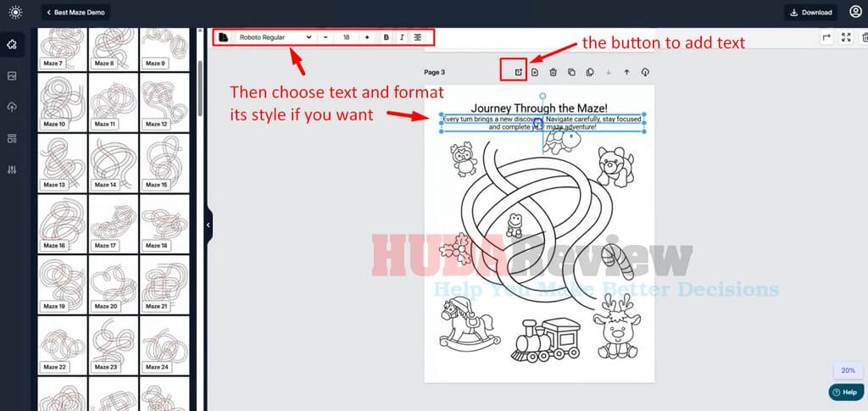Click the fullscreen expand icon
The width and height of the screenshot is (868, 411).
(845, 37)
